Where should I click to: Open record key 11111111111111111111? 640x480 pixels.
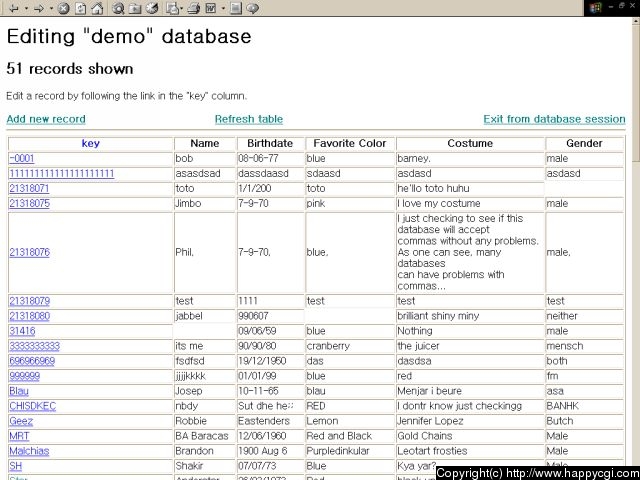(x=62, y=173)
